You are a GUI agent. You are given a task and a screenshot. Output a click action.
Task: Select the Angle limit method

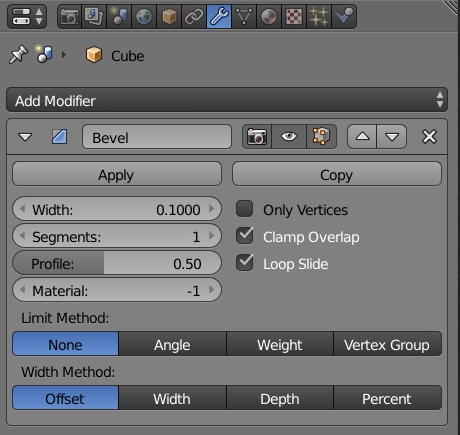pos(172,344)
